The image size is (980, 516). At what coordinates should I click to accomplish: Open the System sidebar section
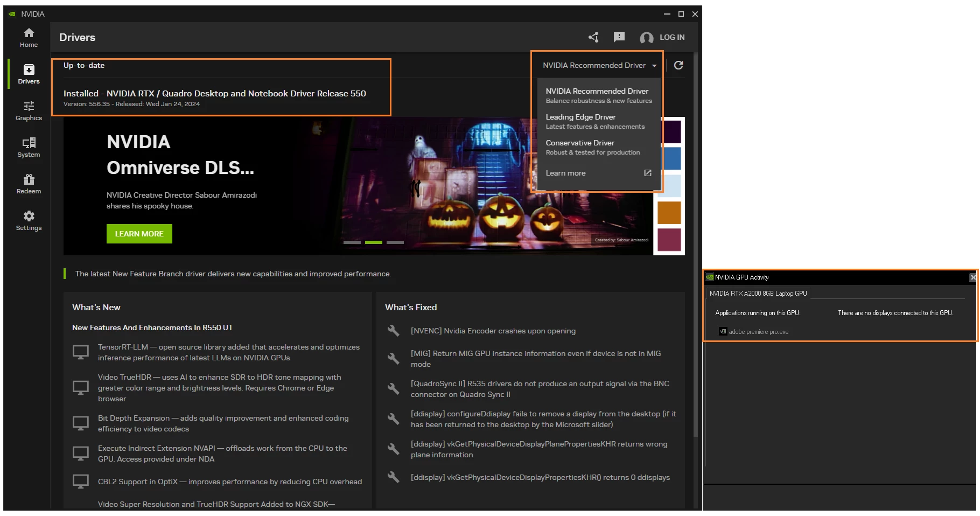tap(29, 148)
